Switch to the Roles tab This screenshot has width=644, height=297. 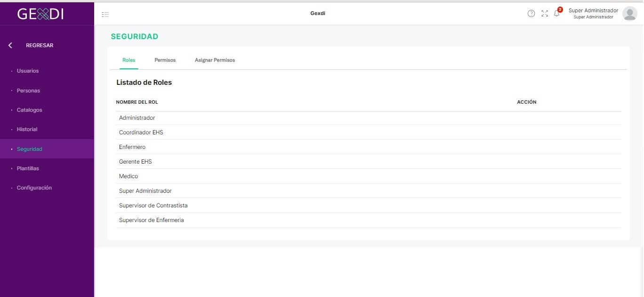(x=129, y=60)
